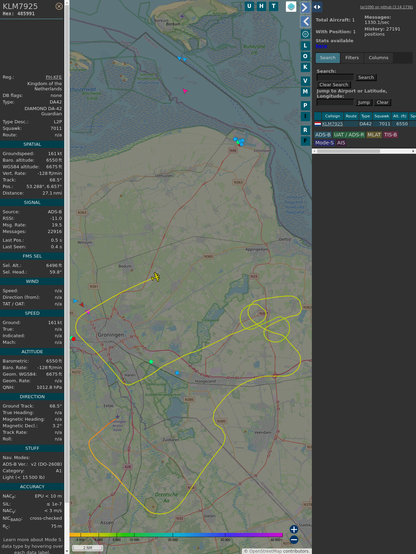This screenshot has height=554, width=416.
Task: Open the PH-KFE registration link
Action: click(x=53, y=77)
